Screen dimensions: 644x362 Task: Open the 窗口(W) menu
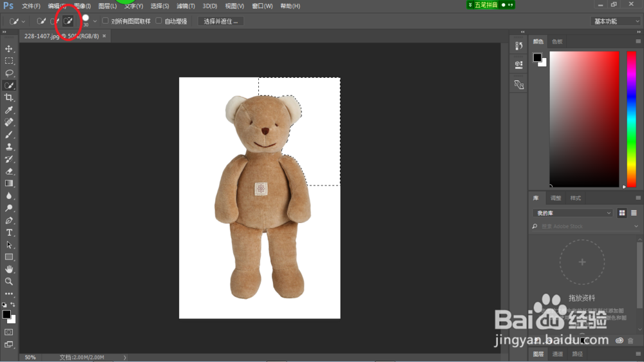tap(263, 6)
